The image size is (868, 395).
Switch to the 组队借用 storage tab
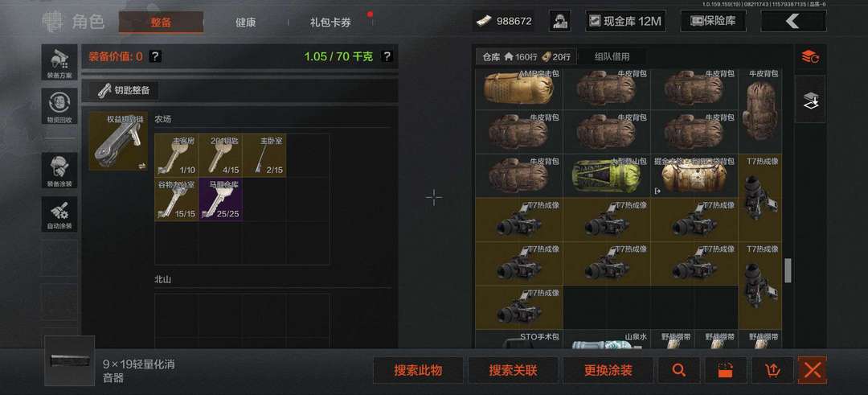tap(612, 56)
